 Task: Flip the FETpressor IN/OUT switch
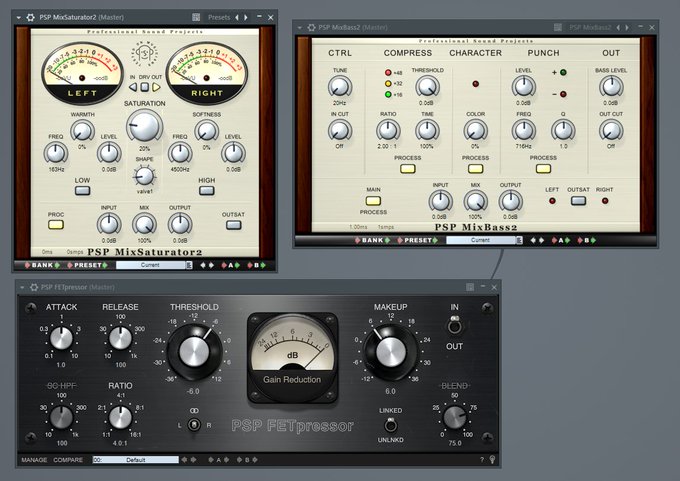click(454, 325)
